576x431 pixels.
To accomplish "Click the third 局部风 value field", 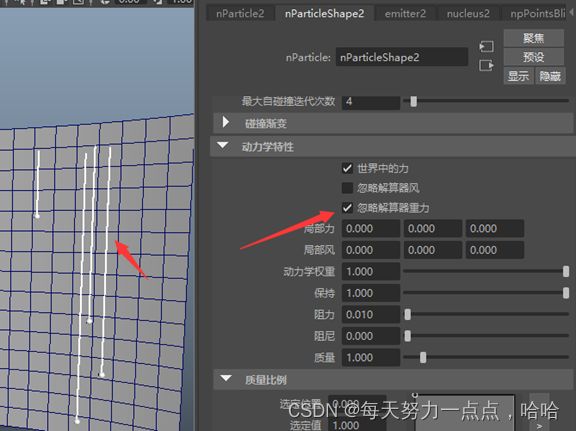I will click(495, 250).
